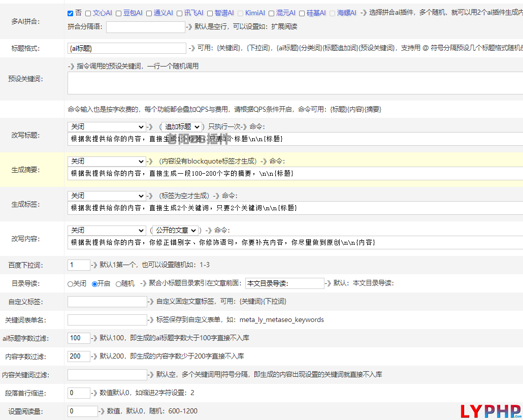The image size is (523, 420).
Task: Click the ai标题字数过滤: row label
Action: pyautogui.click(x=25, y=339)
